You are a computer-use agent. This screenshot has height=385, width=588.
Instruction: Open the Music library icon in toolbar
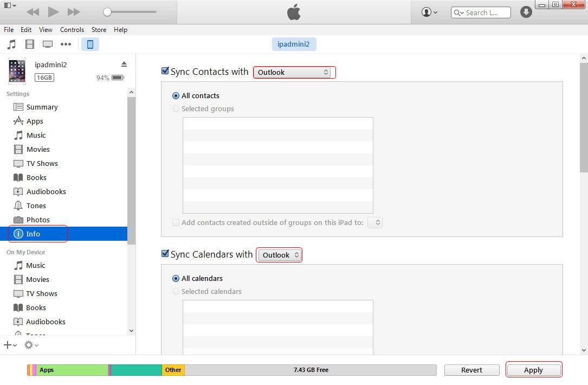click(x=11, y=44)
